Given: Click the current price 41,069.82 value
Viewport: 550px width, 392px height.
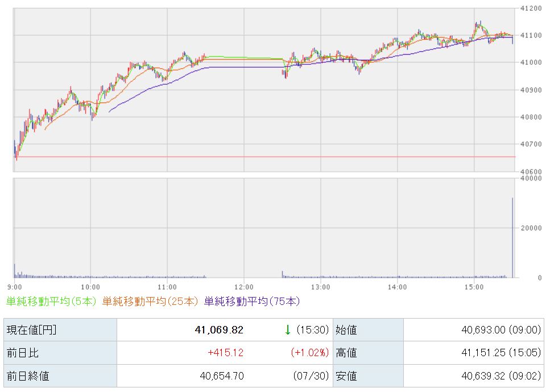Looking at the screenshot, I should 219,330.
